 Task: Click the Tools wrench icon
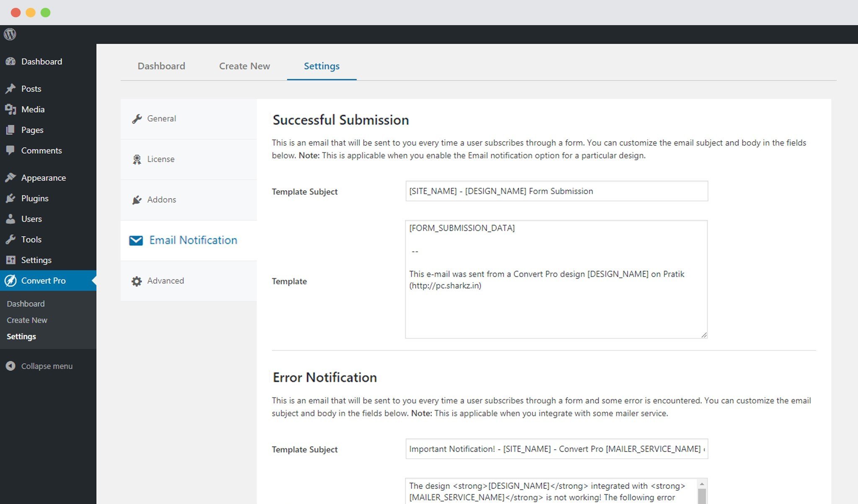(10, 239)
